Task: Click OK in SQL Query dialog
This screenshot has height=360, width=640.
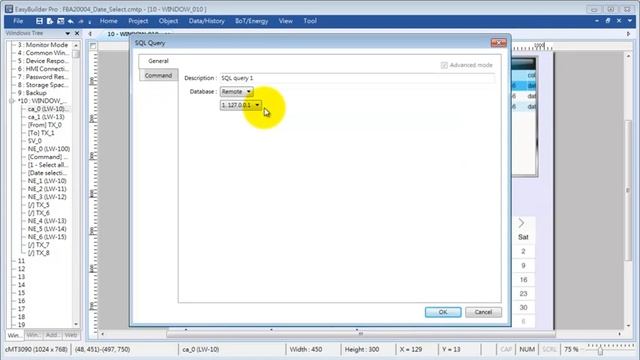Action: pyautogui.click(x=443, y=312)
